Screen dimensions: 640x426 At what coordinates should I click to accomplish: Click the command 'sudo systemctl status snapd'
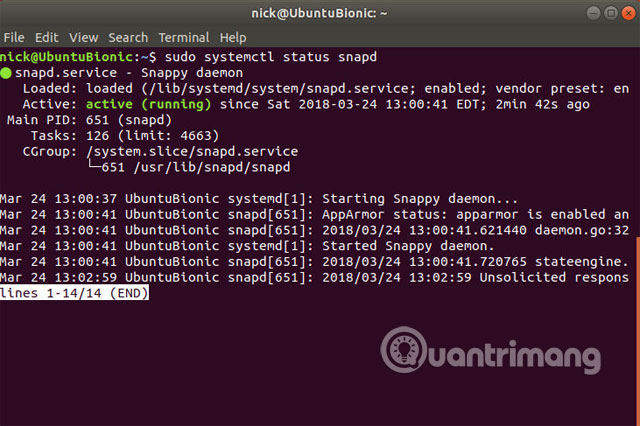271,57
